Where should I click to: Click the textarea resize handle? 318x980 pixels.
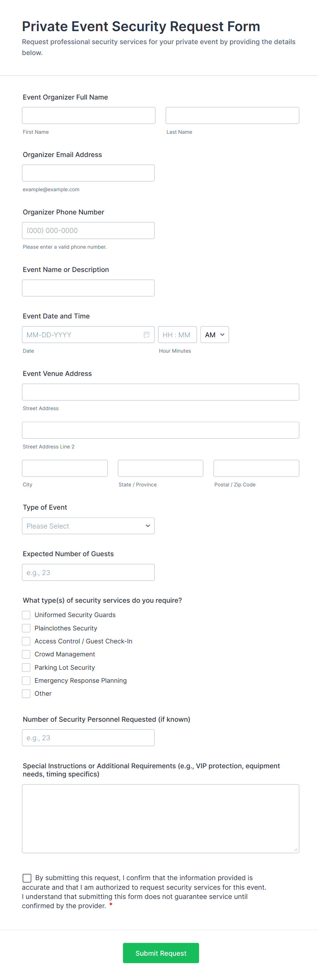pos(295,850)
